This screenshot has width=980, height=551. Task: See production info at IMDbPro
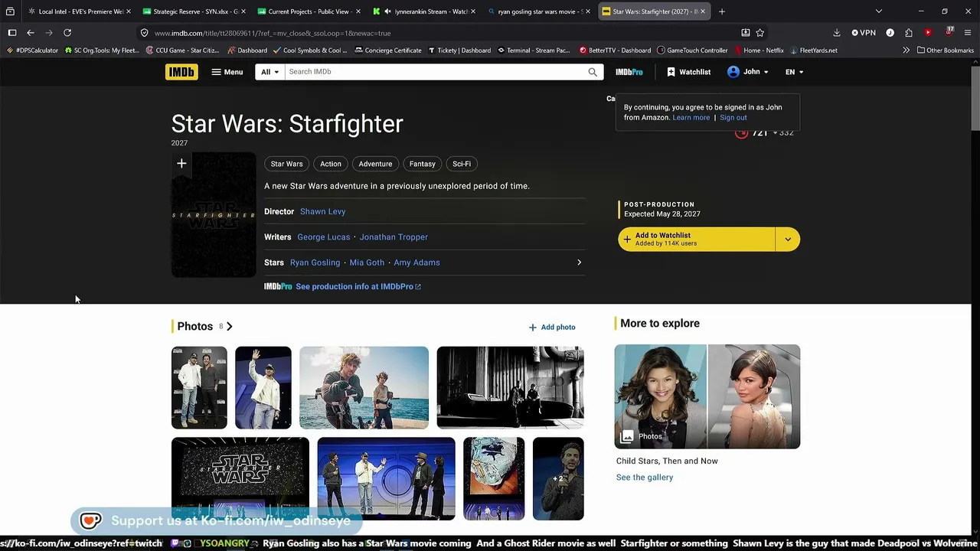(x=358, y=286)
